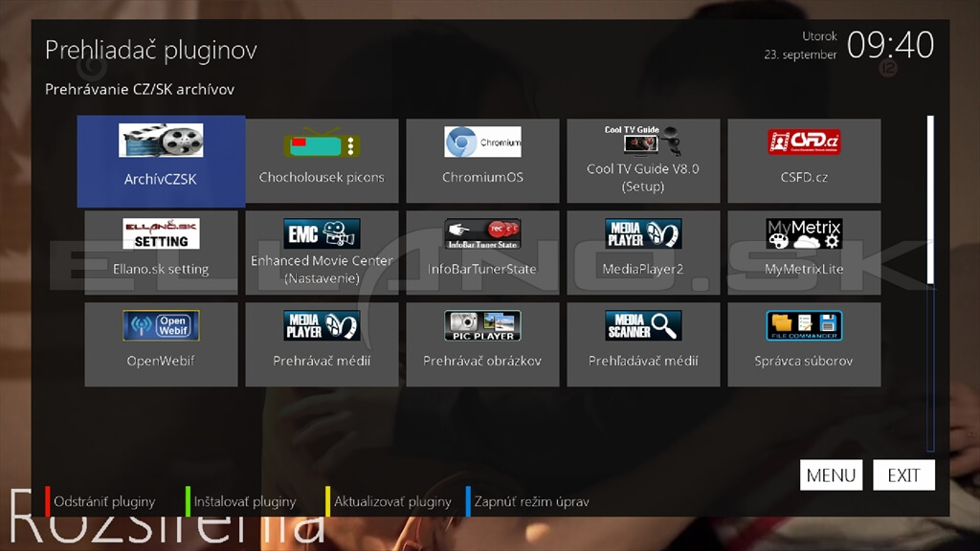This screenshot has width=980, height=551.
Task: Click the EXIT button
Action: (903, 475)
